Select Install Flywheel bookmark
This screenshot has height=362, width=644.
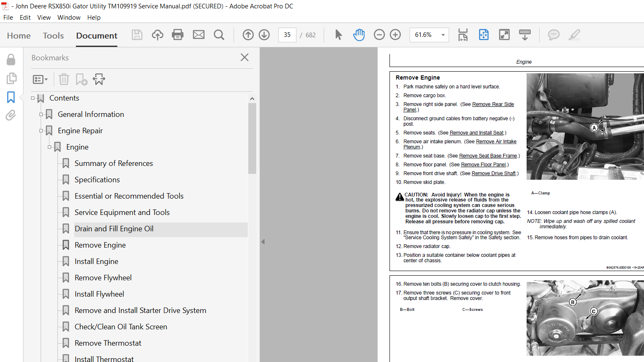click(x=99, y=294)
